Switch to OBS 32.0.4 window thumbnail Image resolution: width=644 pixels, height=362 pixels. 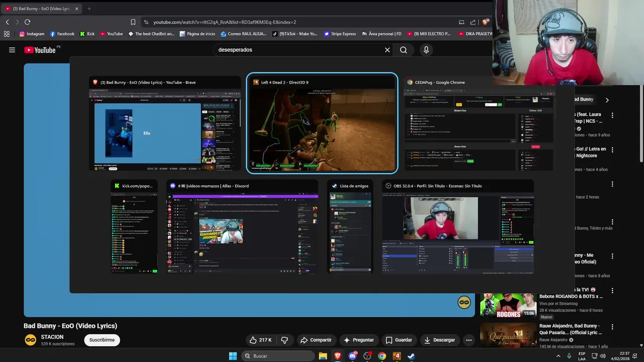point(458,226)
